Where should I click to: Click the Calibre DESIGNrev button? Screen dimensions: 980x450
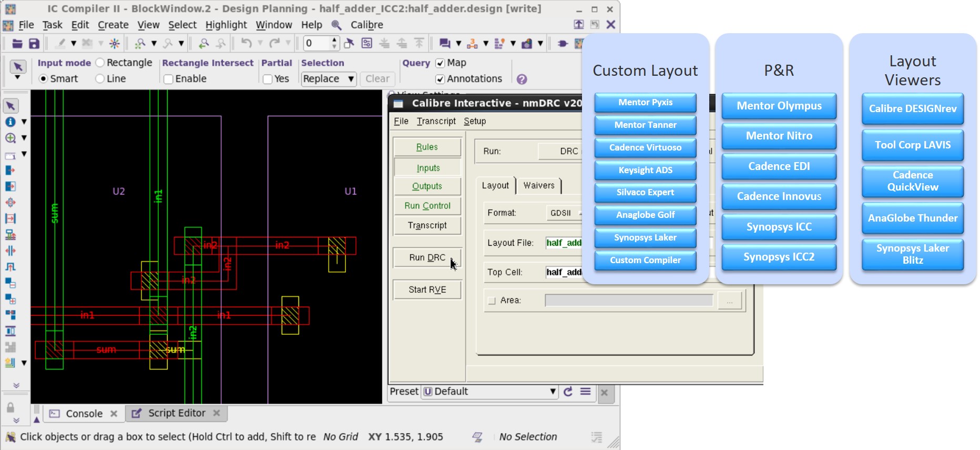click(x=913, y=109)
